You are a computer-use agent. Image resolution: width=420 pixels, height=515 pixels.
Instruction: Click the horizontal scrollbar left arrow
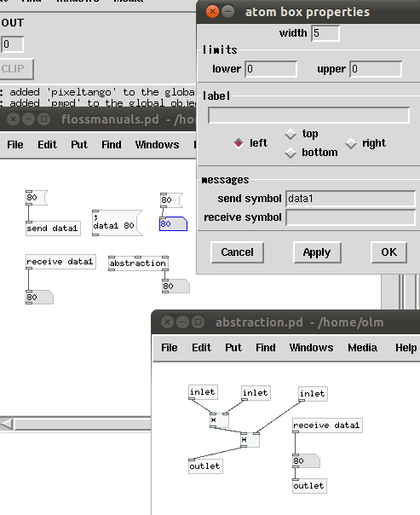pos(7,424)
